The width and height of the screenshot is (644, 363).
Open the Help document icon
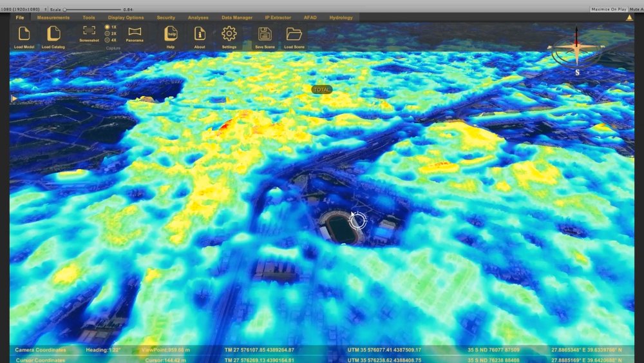pyautogui.click(x=171, y=34)
